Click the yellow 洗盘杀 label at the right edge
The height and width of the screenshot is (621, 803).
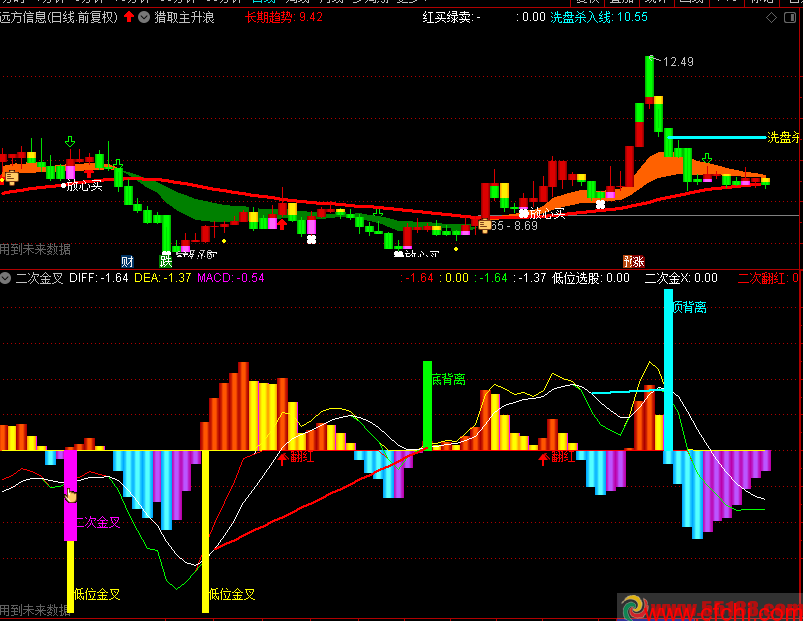click(784, 137)
